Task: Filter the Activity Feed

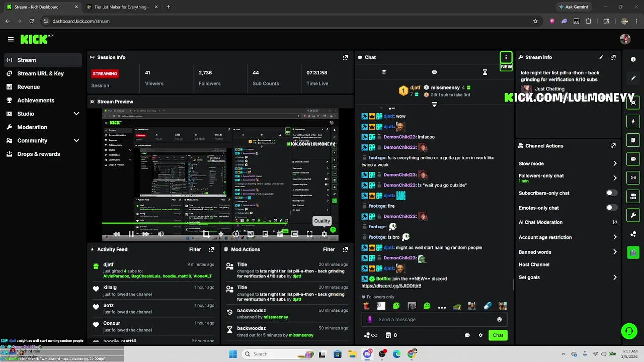Action: pos(195,249)
